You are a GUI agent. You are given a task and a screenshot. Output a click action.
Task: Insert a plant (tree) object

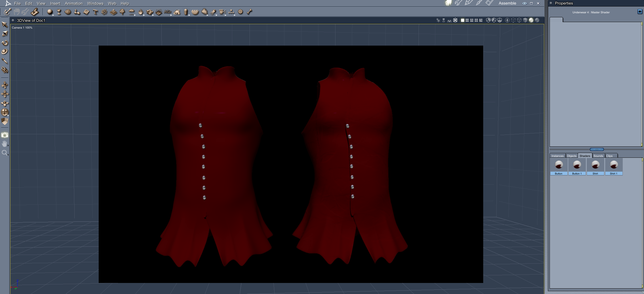(122, 12)
